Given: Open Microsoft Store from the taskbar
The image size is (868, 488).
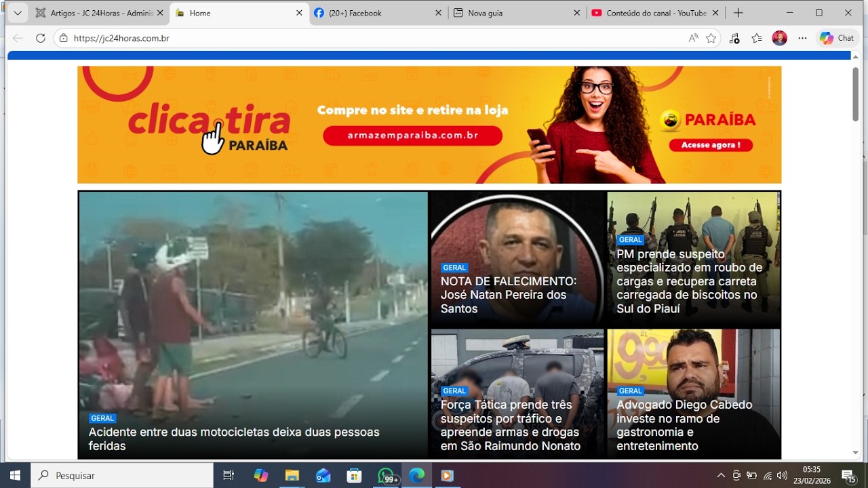Looking at the screenshot, I should point(354,475).
